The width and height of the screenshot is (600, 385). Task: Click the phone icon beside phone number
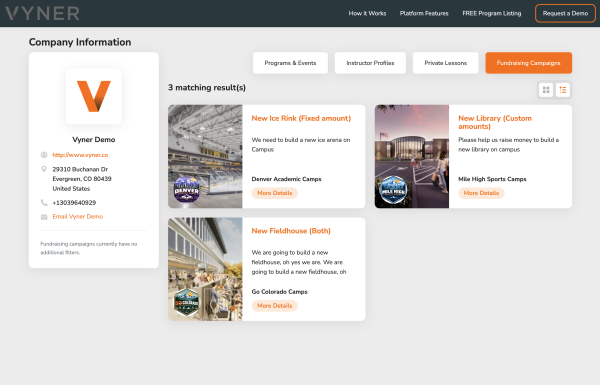tap(44, 202)
